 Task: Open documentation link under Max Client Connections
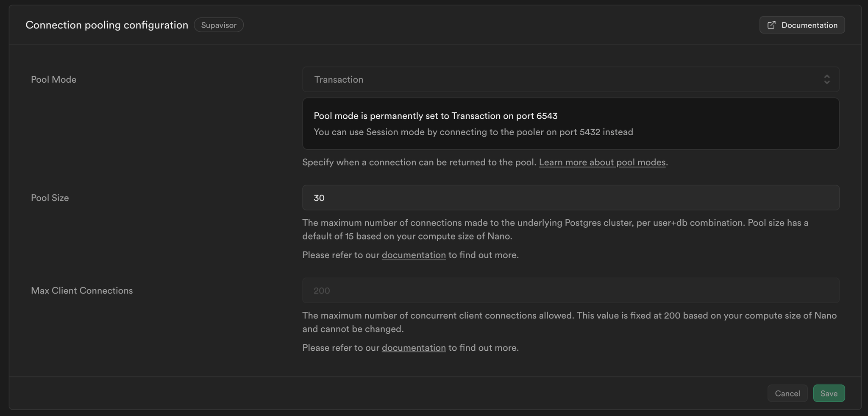pos(414,348)
